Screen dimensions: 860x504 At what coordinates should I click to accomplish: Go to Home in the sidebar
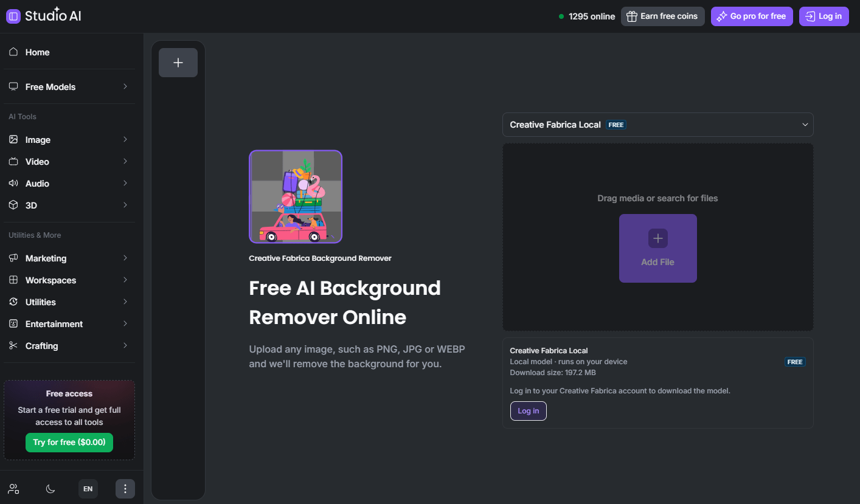[x=69, y=52]
